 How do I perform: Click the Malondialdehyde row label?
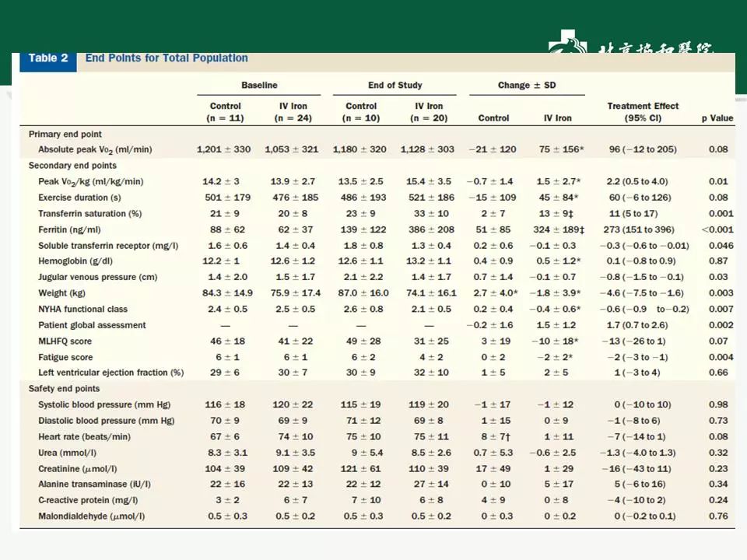tap(91, 516)
